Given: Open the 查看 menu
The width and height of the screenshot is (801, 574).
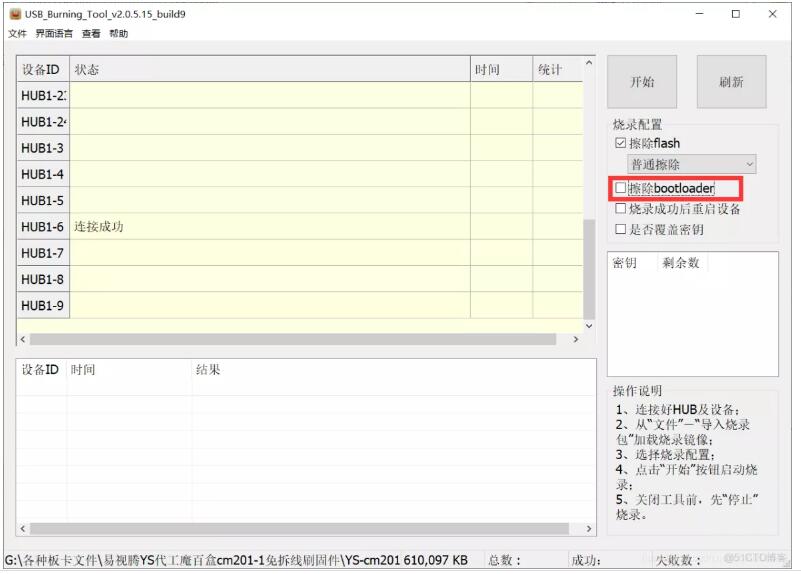Looking at the screenshot, I should click(91, 34).
